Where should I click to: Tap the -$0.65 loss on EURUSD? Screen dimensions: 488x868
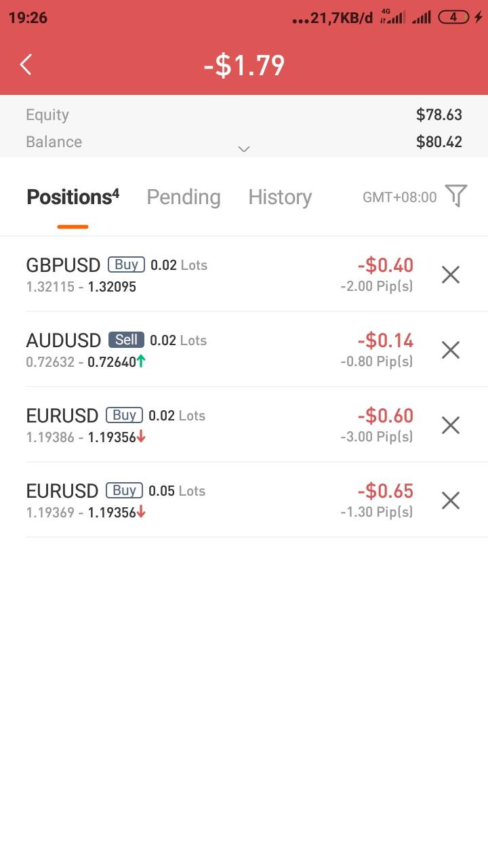(385, 490)
